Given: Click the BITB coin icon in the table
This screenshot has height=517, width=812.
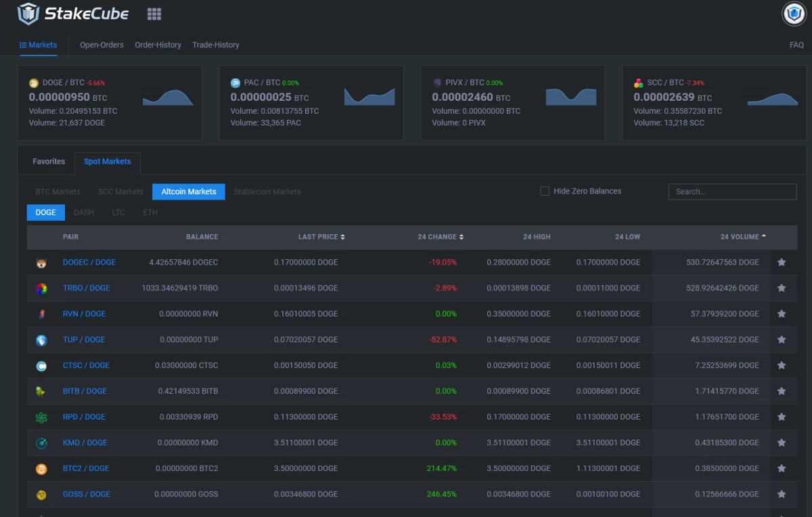Looking at the screenshot, I should pyautogui.click(x=41, y=391).
